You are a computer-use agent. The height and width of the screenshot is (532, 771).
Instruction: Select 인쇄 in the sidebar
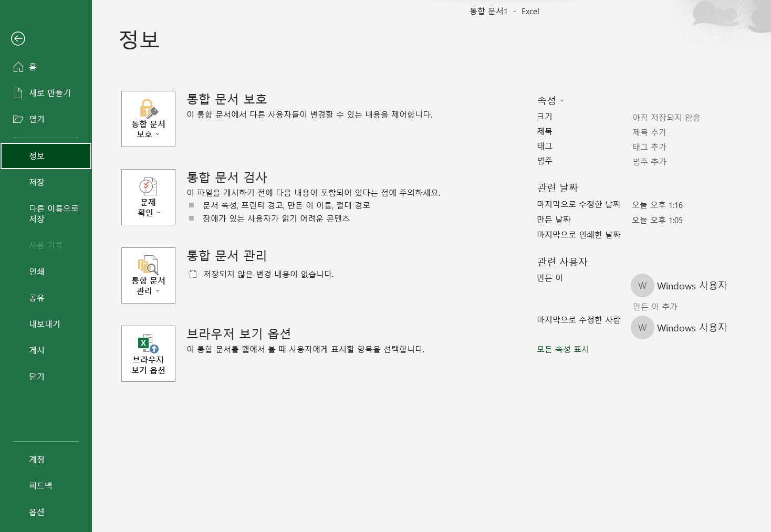[46, 272]
